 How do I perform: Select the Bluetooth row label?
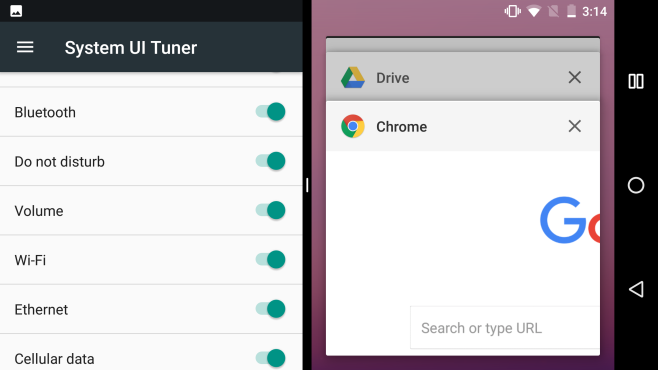[x=45, y=112]
